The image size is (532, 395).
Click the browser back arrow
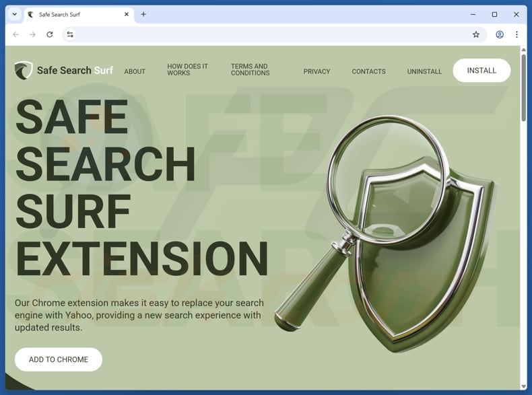pos(15,34)
